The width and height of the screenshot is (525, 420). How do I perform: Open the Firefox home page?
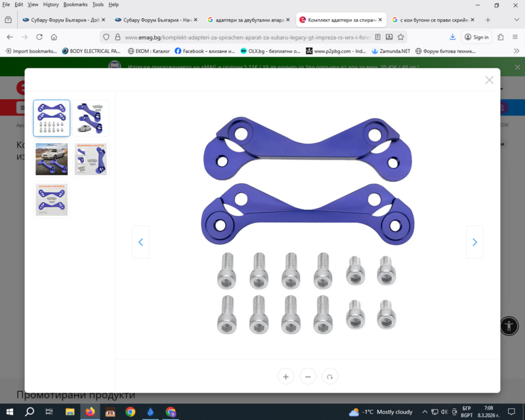coord(54,37)
